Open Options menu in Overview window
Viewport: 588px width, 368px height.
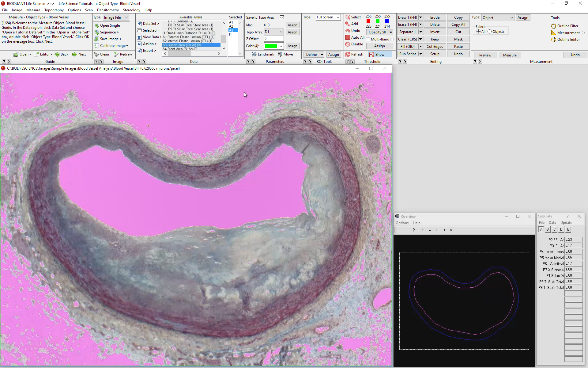pyautogui.click(x=402, y=223)
